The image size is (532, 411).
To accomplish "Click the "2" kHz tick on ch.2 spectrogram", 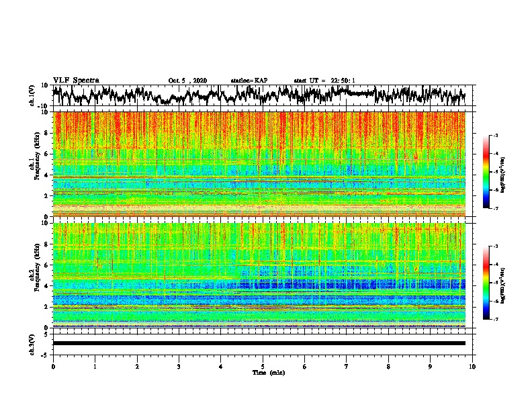I will 46,307.
